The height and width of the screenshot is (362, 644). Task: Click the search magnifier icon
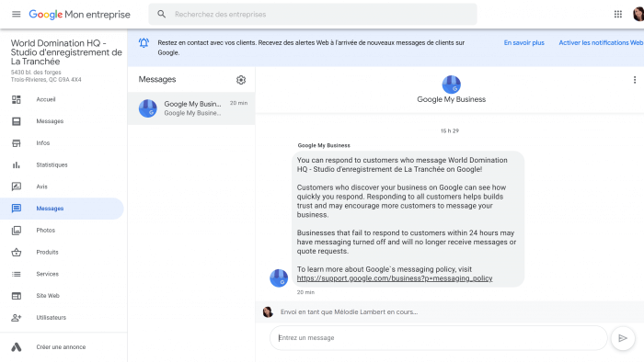click(x=161, y=15)
